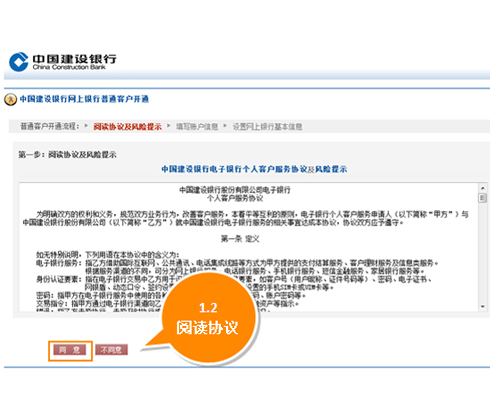
Task: Click the agreement scrollbar down arrow
Action: [482, 307]
